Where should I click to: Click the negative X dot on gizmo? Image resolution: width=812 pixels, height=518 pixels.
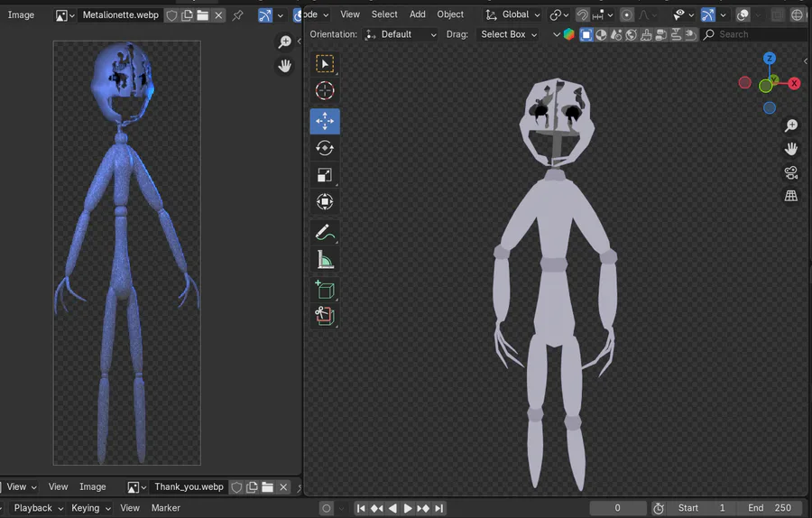click(744, 83)
